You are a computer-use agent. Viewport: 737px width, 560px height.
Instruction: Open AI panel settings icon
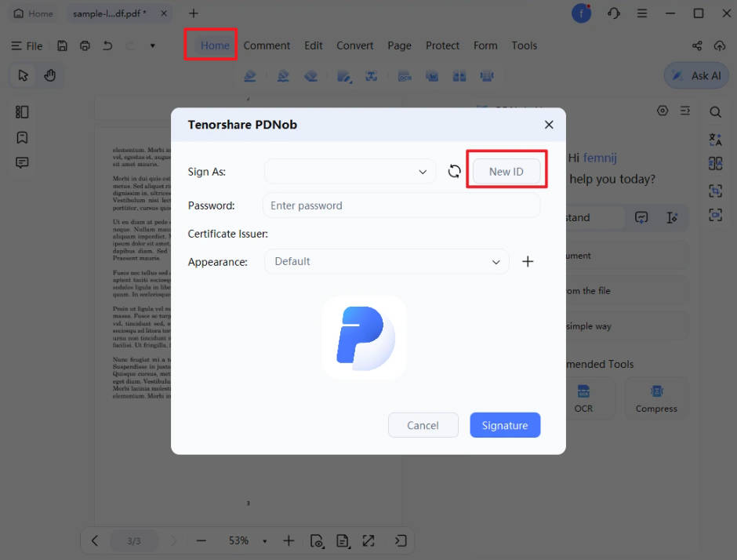pyautogui.click(x=663, y=111)
